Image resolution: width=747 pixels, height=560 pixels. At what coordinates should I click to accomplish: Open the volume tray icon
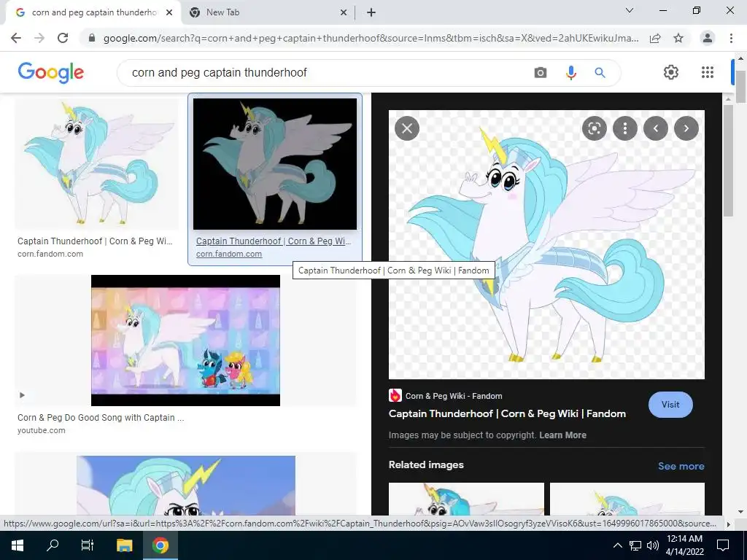pos(653,545)
